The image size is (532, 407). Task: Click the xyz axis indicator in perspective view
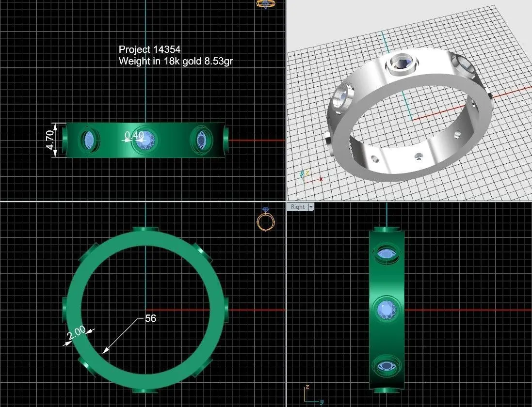[x=310, y=176]
